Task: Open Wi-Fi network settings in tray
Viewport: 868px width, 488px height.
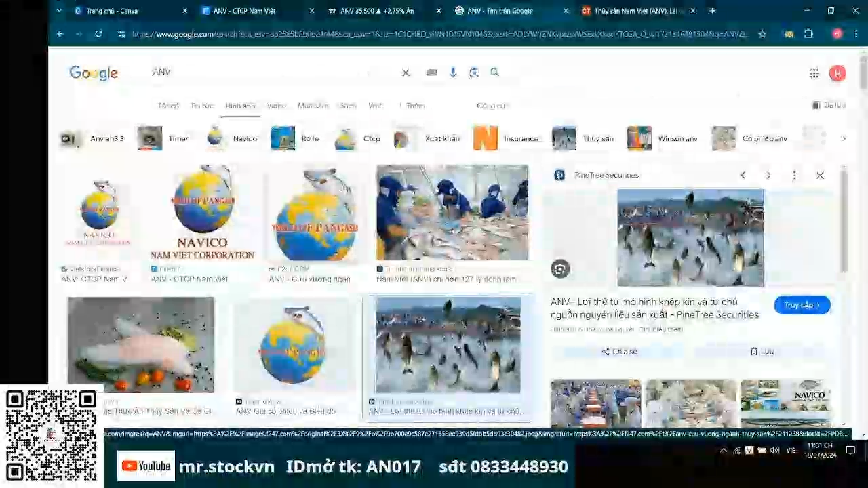Action: [737, 450]
